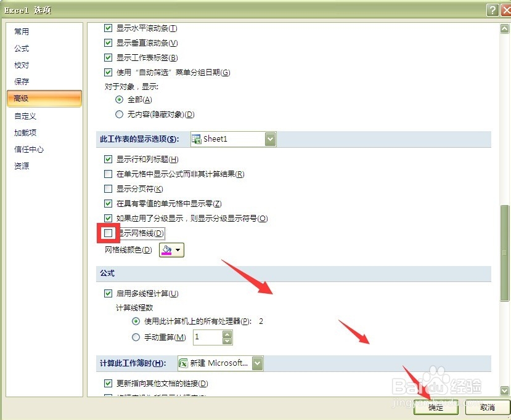Click the 网格线颜色 label
The image size is (511, 420).
128,250
